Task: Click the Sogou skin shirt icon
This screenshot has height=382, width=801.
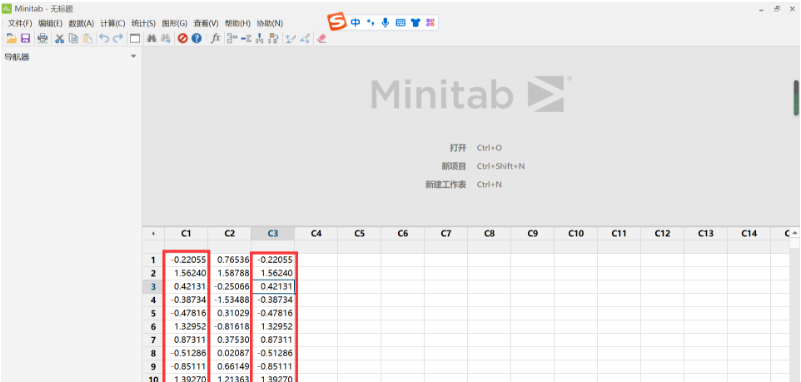Action: pos(415,22)
